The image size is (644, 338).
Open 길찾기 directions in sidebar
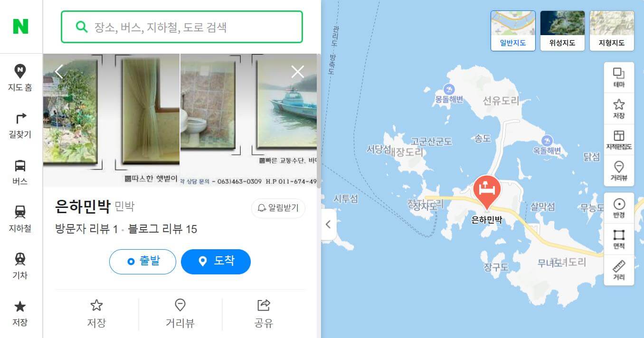(20, 125)
